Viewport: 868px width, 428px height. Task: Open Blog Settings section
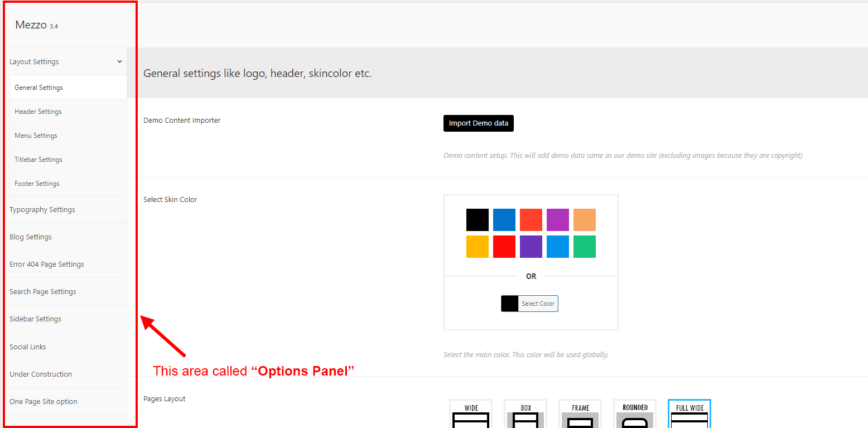tap(31, 237)
